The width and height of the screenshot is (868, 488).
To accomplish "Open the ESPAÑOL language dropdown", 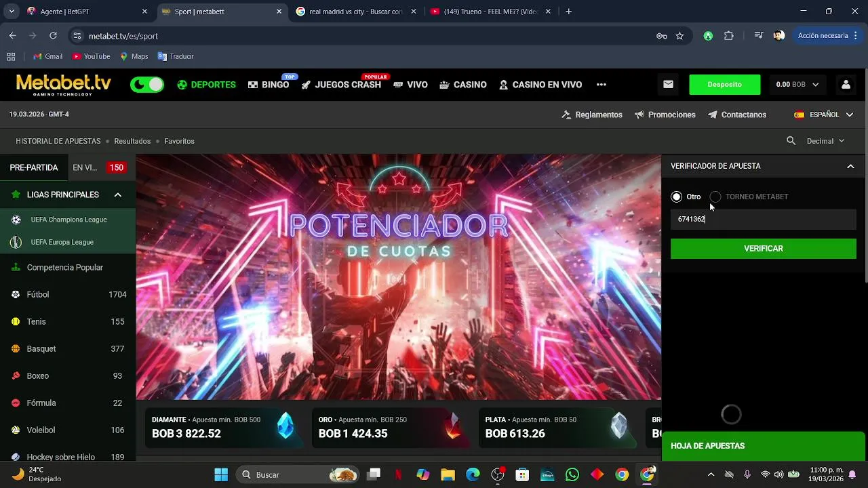I will click(x=823, y=115).
